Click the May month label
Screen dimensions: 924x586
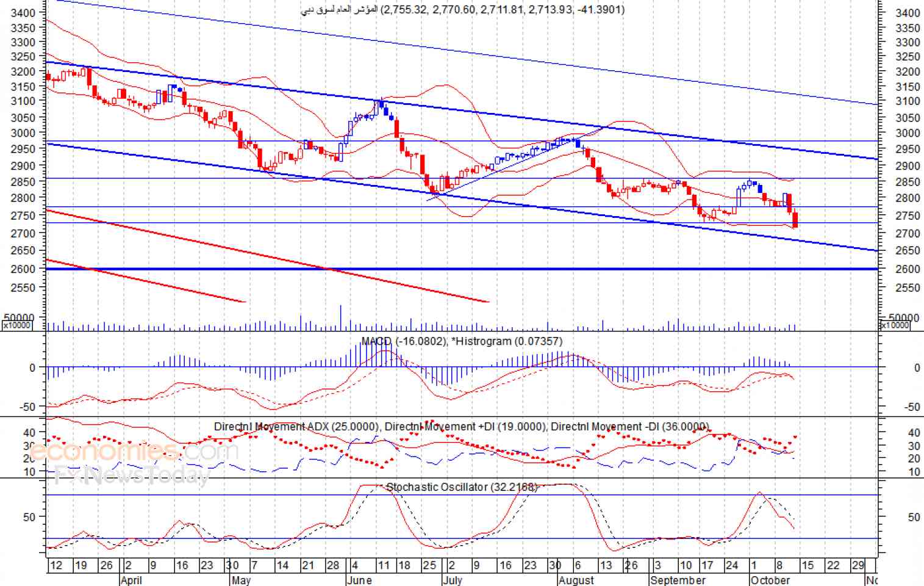[241, 579]
